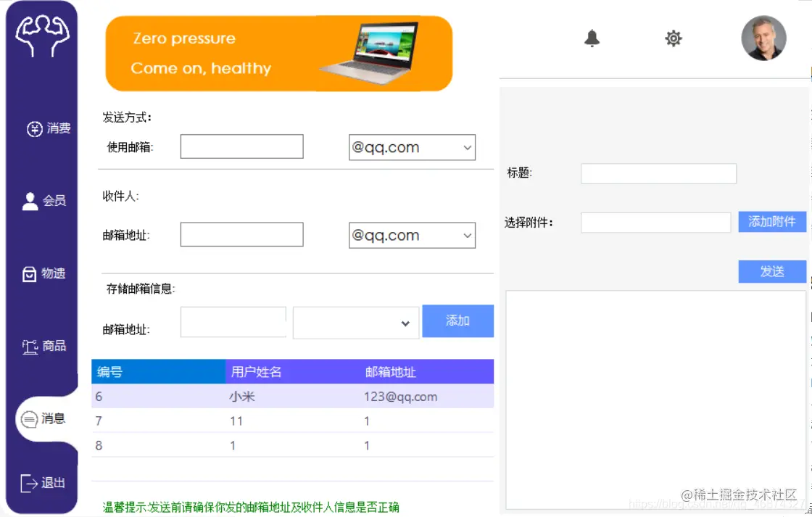
Task: Open the 消息 messages sidebar icon
Action: click(45, 419)
